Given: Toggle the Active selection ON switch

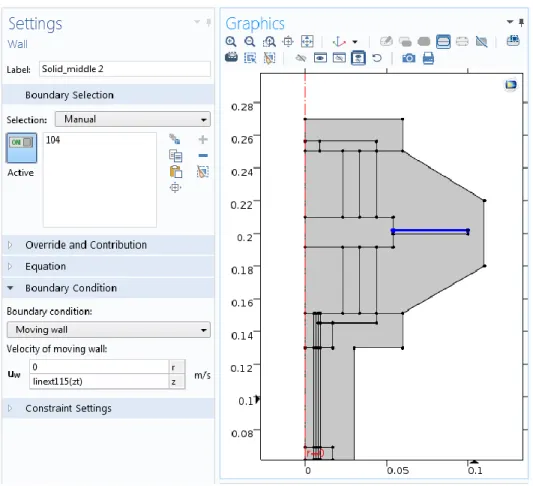Looking at the screenshot, I should pos(21,148).
